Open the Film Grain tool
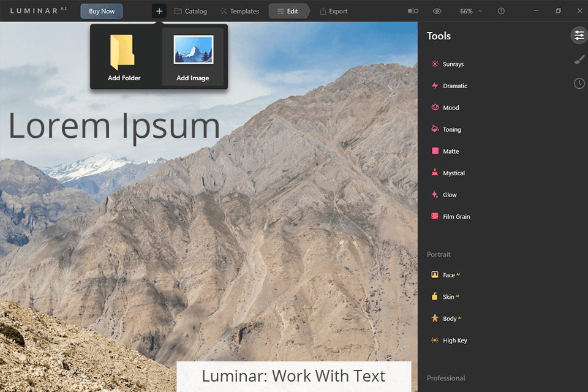Viewport: 588px width, 392px height. coord(450,216)
